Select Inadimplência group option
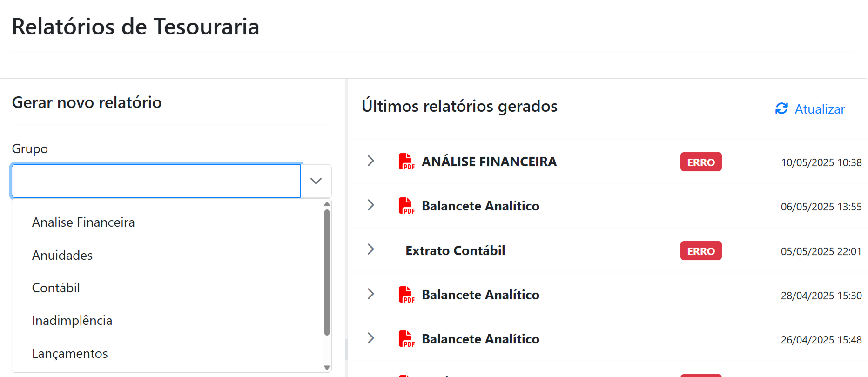Screen dimensions: 868x377 [72, 321]
